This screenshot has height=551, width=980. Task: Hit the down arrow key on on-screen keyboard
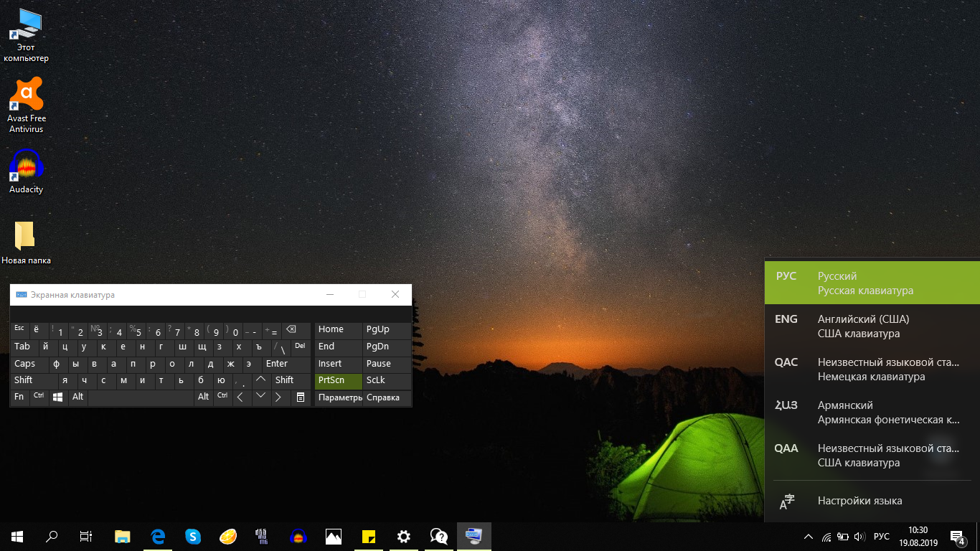tap(261, 397)
